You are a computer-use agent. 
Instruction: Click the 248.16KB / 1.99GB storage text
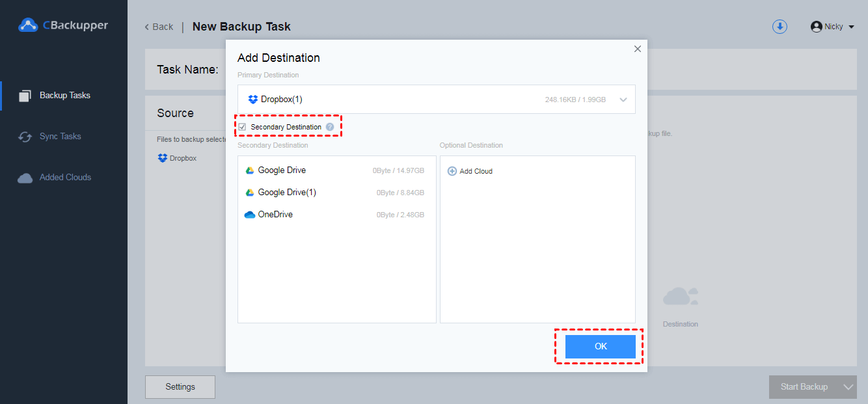coord(575,100)
